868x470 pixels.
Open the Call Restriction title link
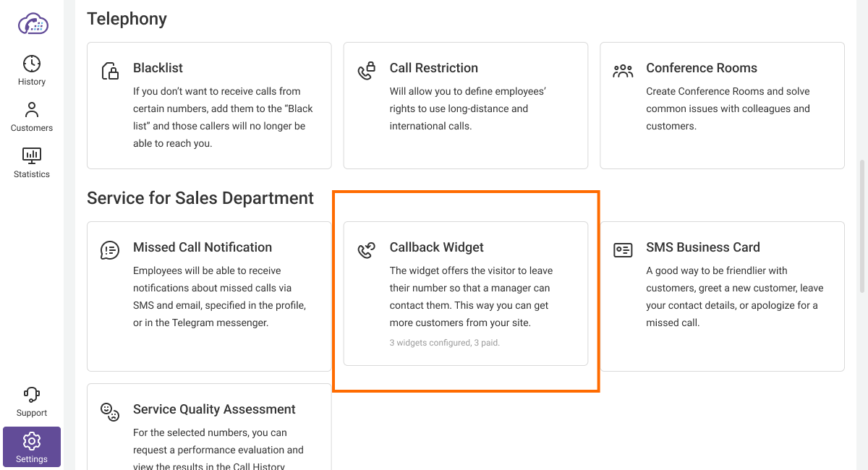click(x=433, y=68)
